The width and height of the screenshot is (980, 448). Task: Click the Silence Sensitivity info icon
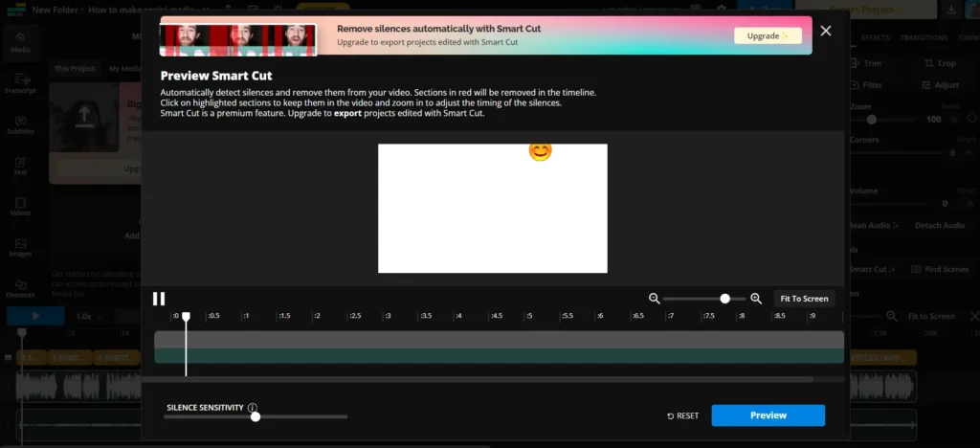[x=253, y=408]
